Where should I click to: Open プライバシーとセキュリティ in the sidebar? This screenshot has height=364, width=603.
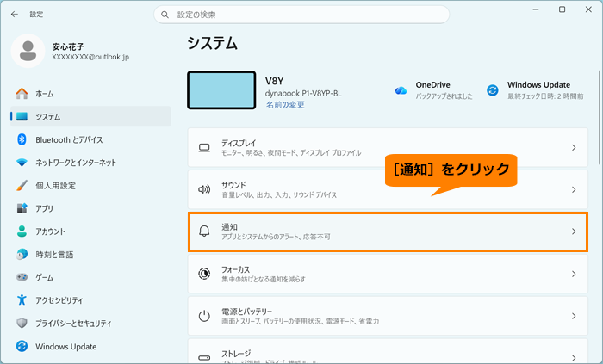[73, 324]
